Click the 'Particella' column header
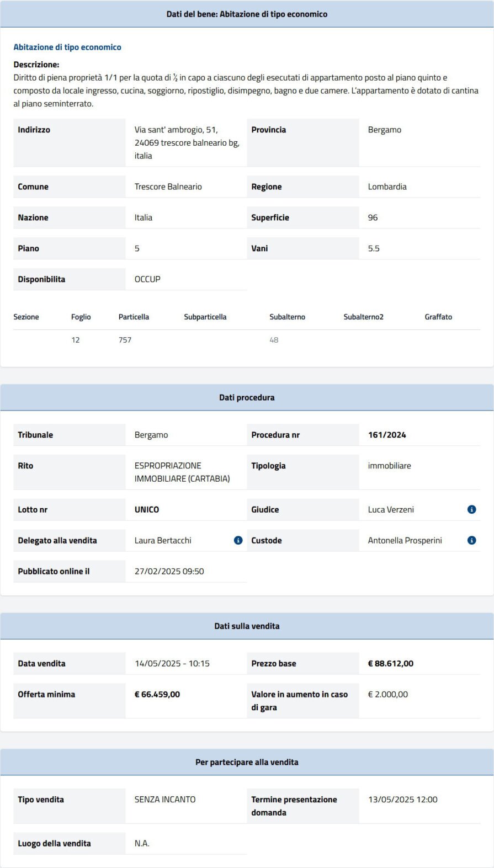494x868 pixels. point(134,317)
